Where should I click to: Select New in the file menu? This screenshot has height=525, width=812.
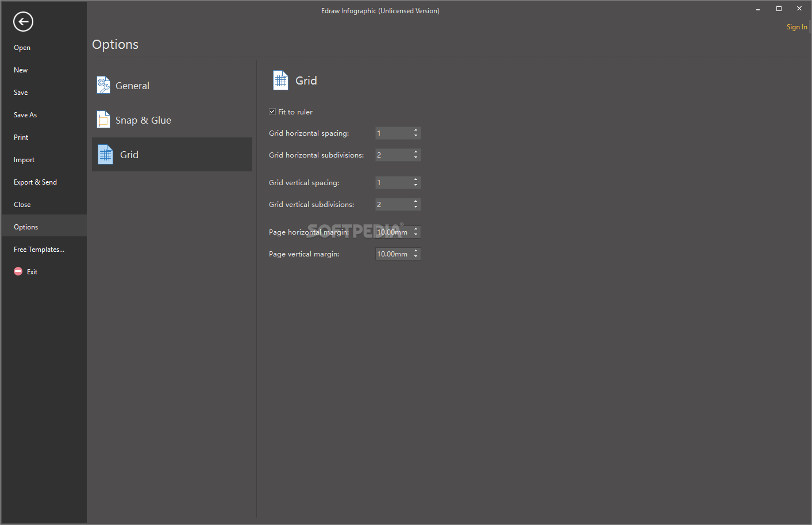(44, 70)
